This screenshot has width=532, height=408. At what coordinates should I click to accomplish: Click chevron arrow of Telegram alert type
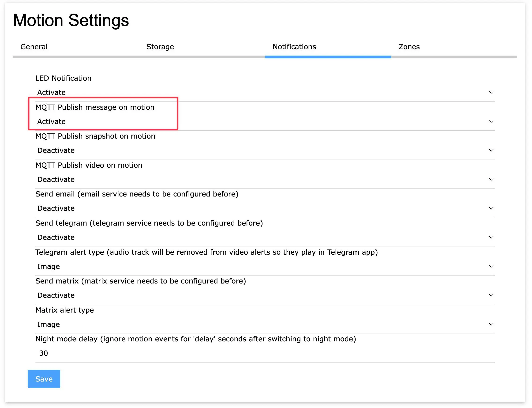[x=491, y=266]
